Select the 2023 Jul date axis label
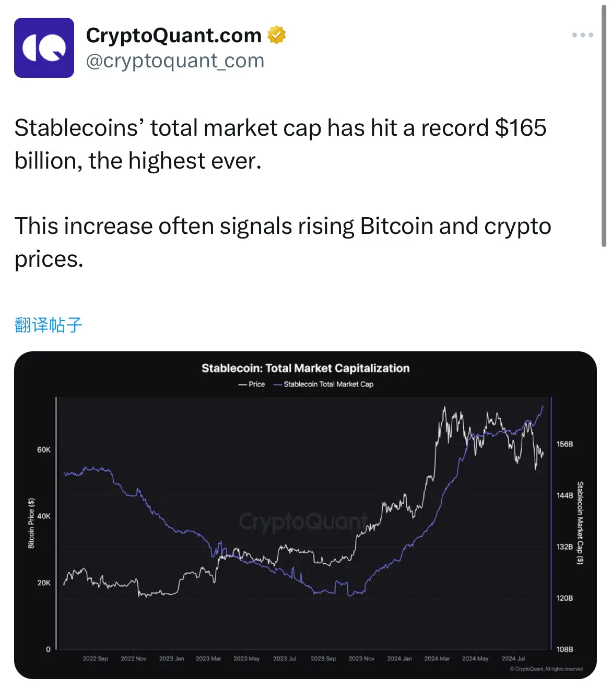The image size is (611, 700). click(285, 658)
